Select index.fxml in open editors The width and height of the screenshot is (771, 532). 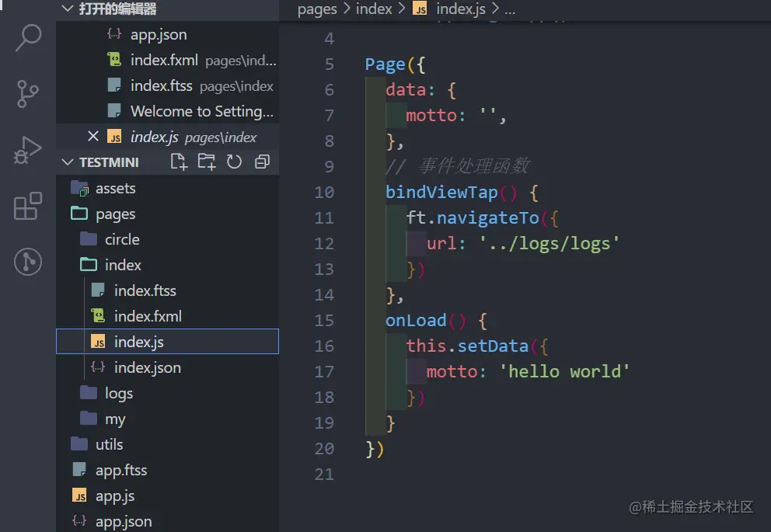[168, 60]
